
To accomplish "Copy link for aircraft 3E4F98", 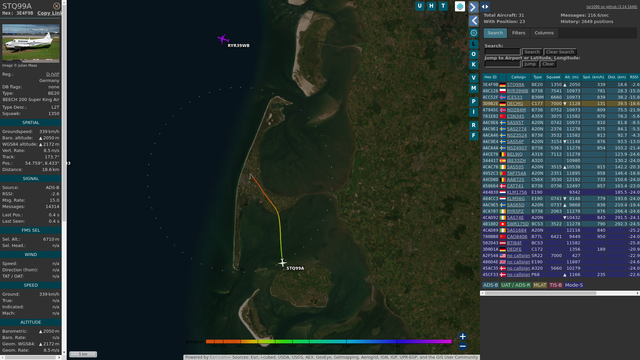I will click(x=49, y=13).
